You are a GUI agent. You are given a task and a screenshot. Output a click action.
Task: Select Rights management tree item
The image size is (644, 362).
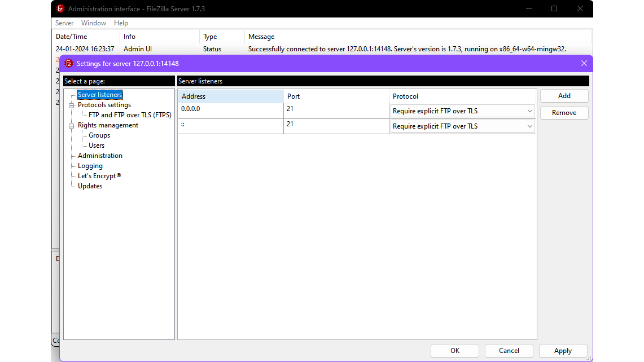tap(108, 125)
